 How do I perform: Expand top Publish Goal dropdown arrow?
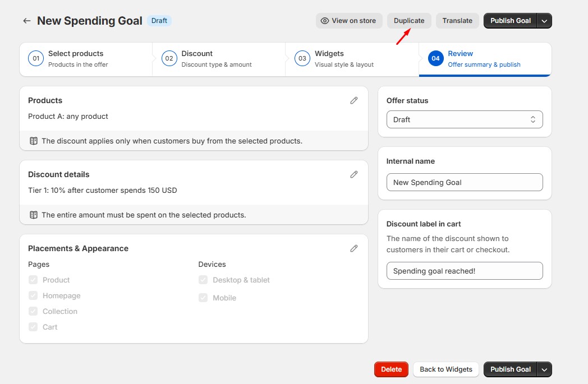544,21
